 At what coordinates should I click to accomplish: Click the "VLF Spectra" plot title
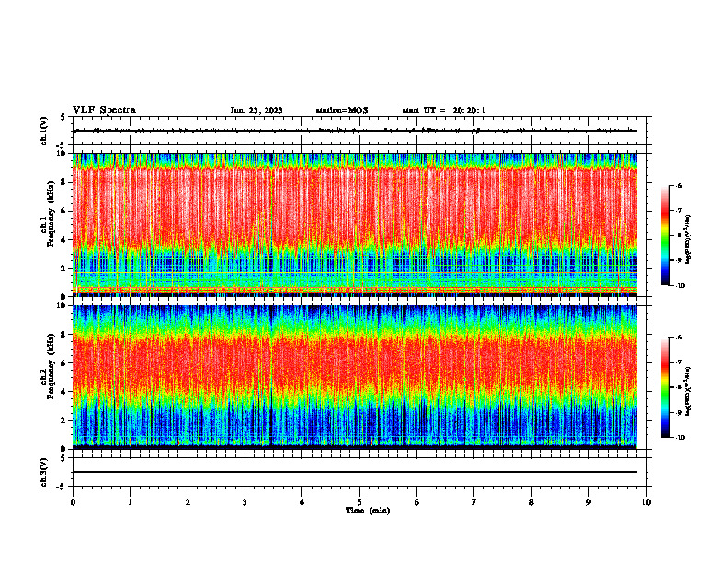tap(104, 109)
